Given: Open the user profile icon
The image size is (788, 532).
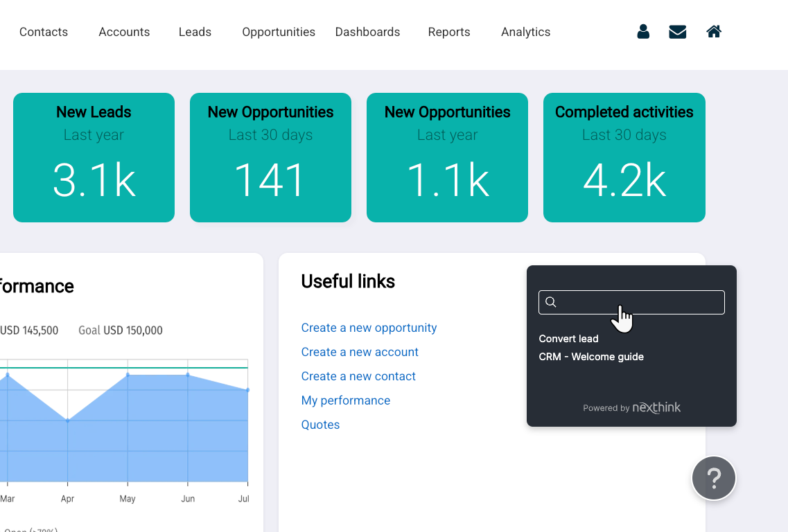Looking at the screenshot, I should [643, 32].
